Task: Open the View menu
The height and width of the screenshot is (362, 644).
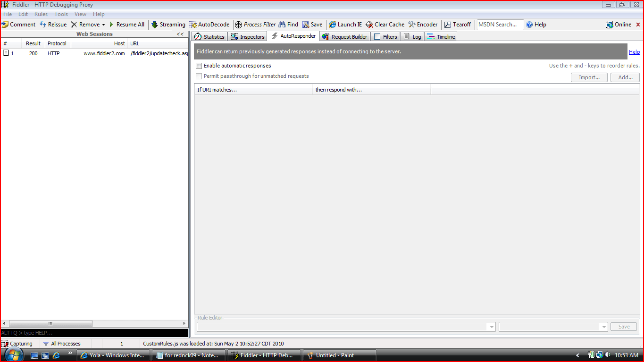Action: point(80,14)
